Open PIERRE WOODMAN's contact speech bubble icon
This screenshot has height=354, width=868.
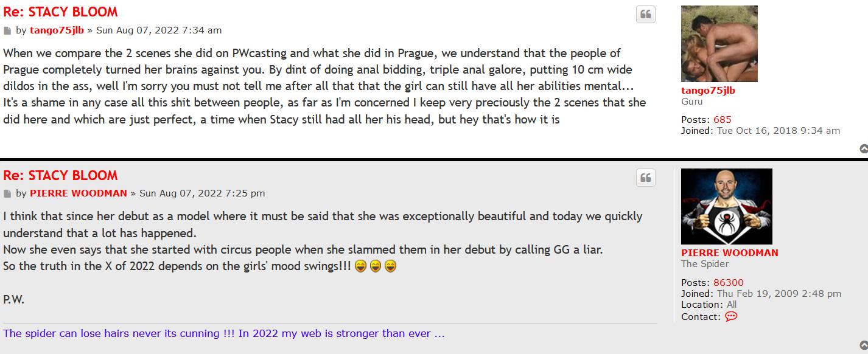point(731,316)
